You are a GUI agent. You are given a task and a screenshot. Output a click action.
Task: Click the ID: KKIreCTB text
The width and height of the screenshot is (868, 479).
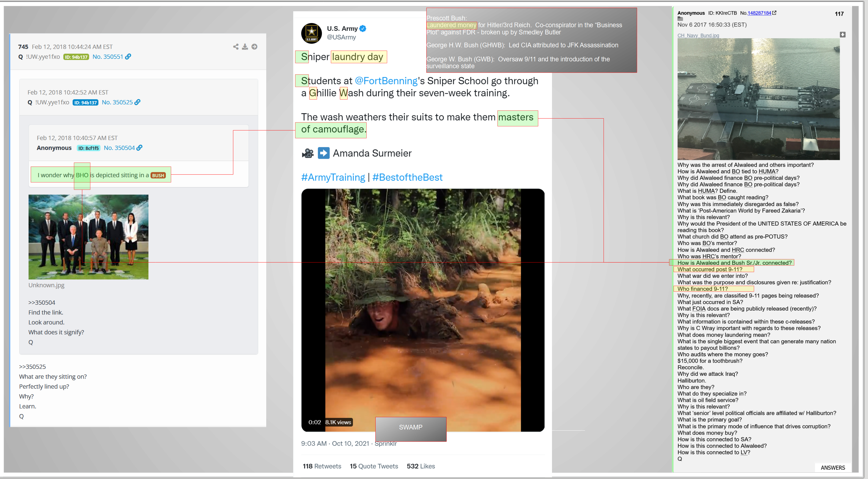tap(723, 13)
